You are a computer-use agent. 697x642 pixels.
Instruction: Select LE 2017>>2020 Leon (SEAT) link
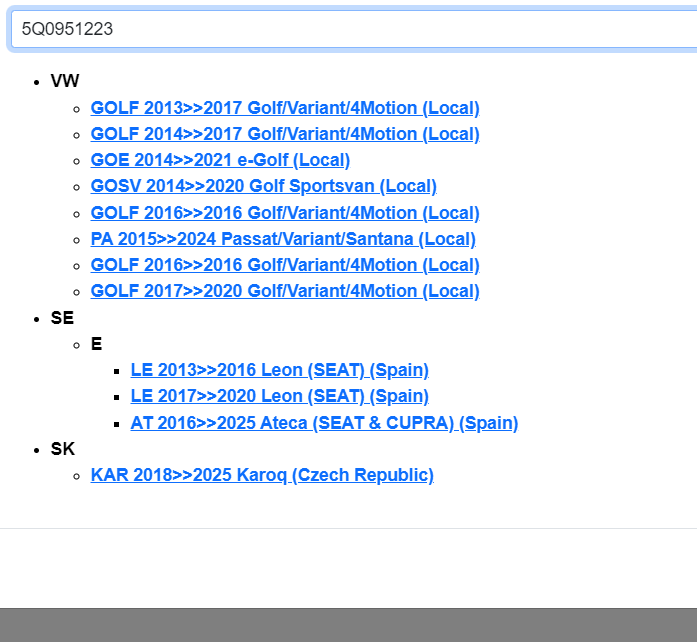(x=279, y=396)
